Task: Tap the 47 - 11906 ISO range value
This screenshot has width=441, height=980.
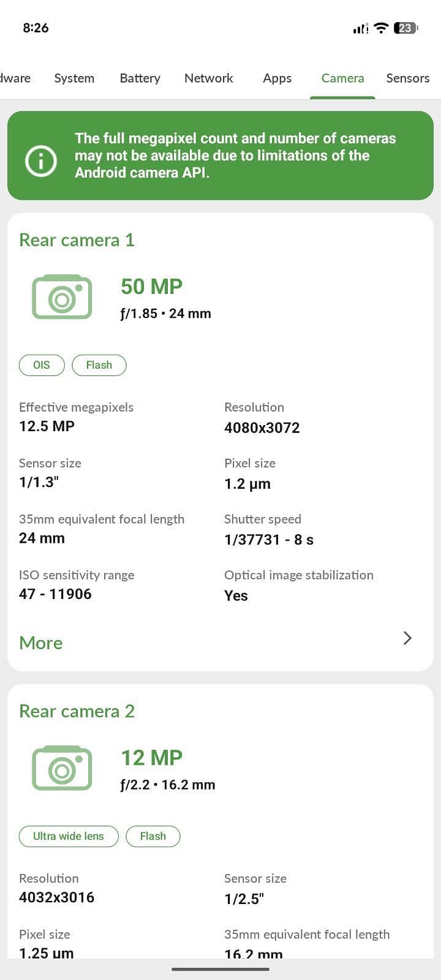Action: click(x=55, y=594)
